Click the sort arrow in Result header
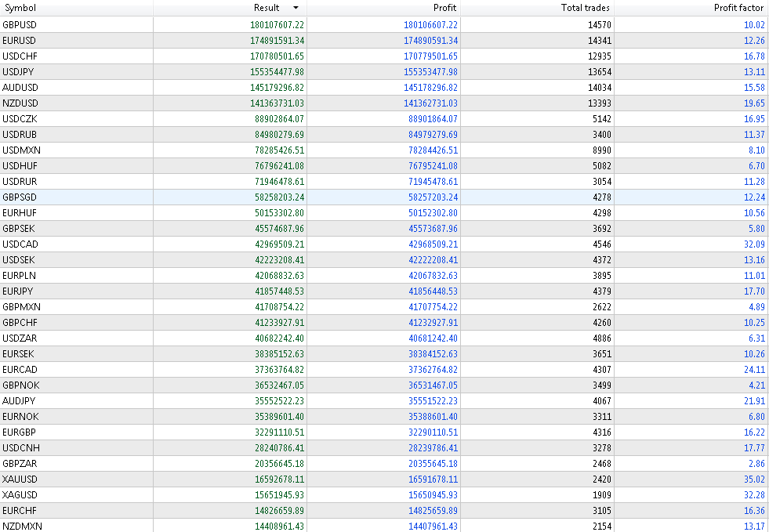This screenshot has width=769, height=532. [296, 8]
